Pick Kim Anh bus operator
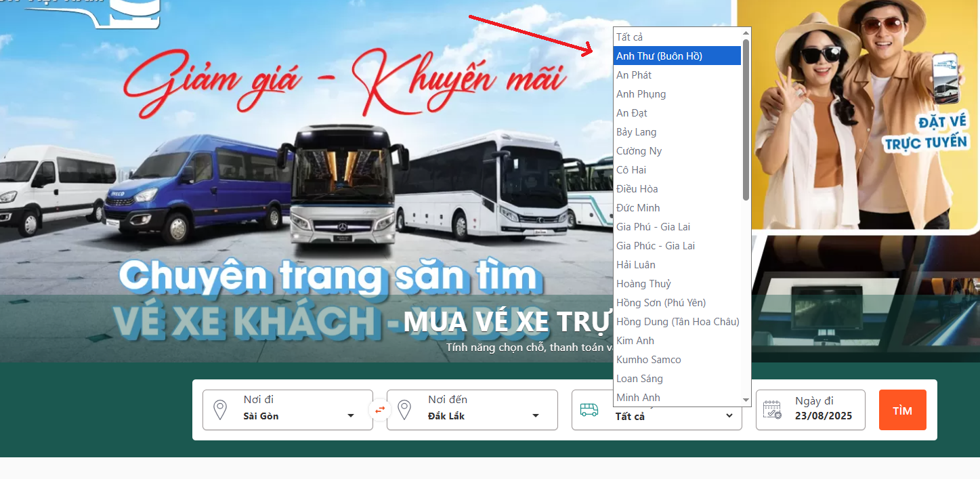Screen dimensions: 980x479 (677, 341)
